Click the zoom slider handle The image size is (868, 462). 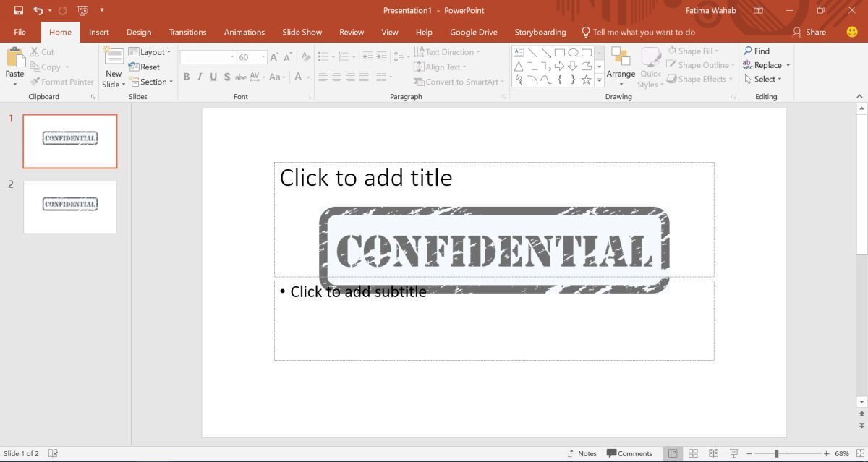click(777, 453)
